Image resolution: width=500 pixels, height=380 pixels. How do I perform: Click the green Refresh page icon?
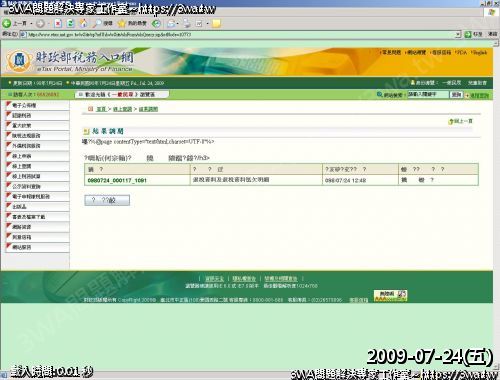(x=71, y=23)
